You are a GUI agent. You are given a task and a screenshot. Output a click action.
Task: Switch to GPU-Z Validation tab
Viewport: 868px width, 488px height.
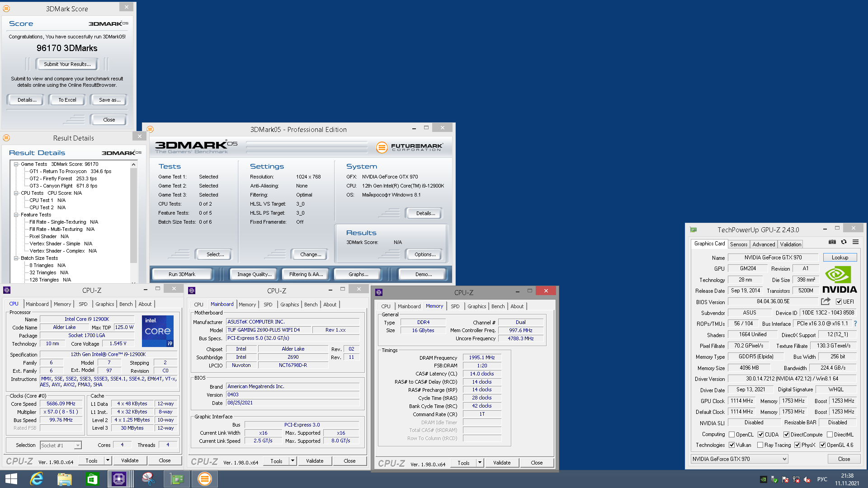790,244
